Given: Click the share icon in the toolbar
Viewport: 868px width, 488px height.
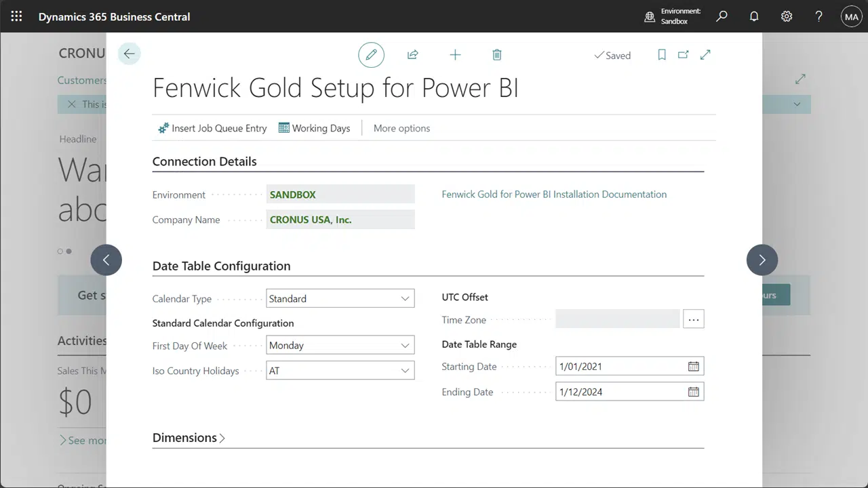Looking at the screenshot, I should coord(412,55).
